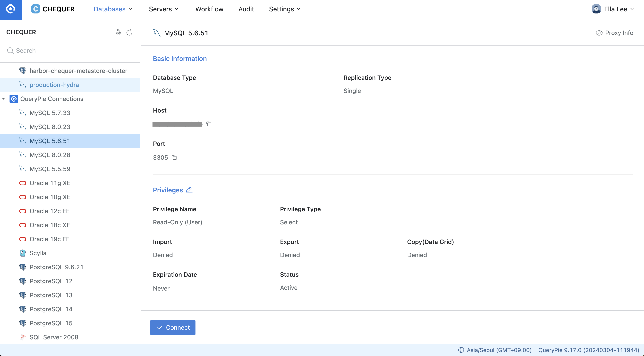Click the port value 3305
Image resolution: width=644 pixels, height=356 pixels.
[x=160, y=158]
